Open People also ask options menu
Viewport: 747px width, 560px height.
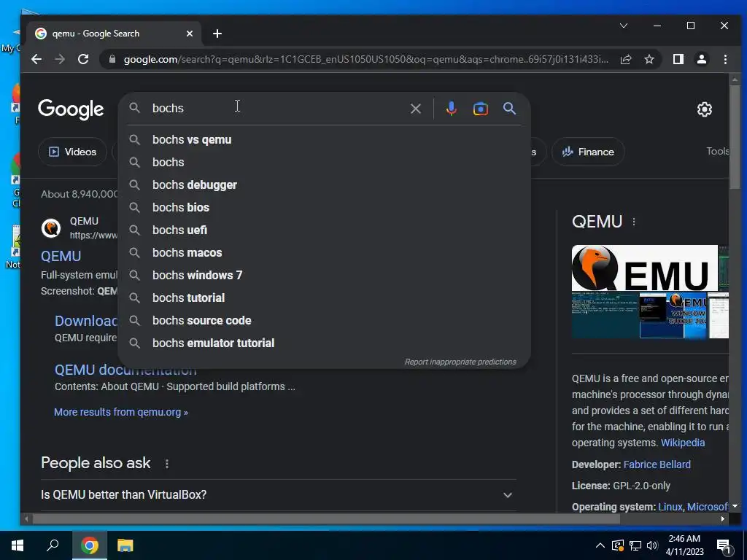tap(167, 464)
